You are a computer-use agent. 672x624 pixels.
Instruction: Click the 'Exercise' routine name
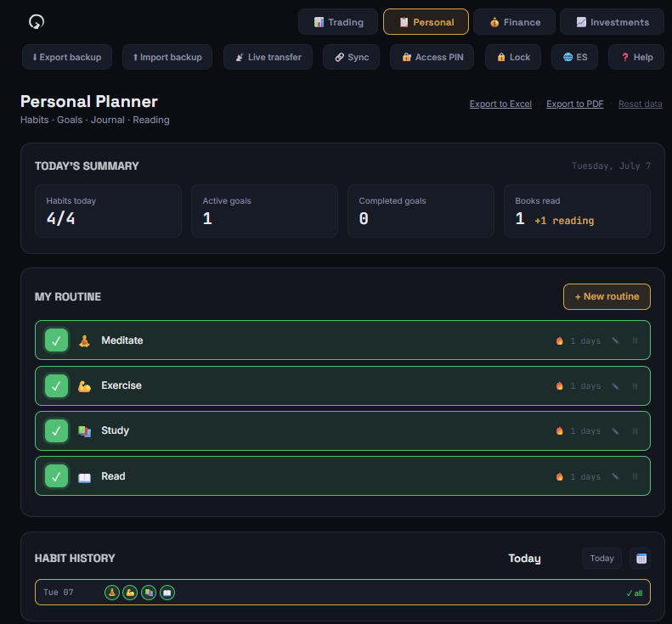121,385
